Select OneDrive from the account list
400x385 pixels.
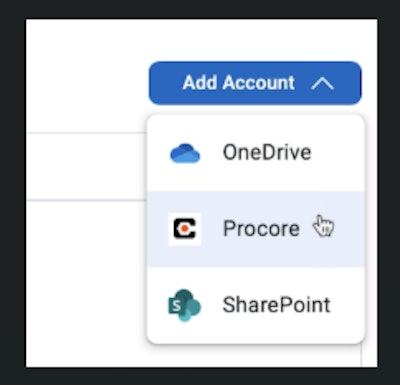[256, 153]
